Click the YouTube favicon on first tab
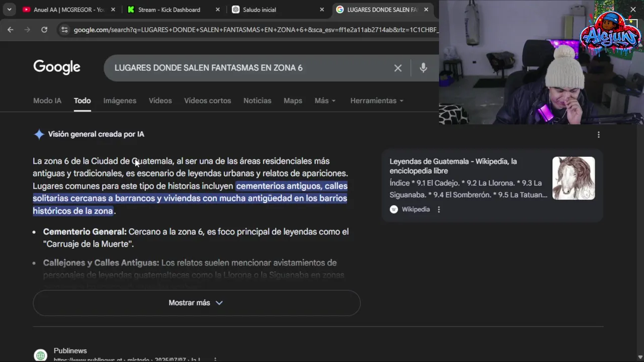The height and width of the screenshot is (362, 644). pyautogui.click(x=26, y=10)
